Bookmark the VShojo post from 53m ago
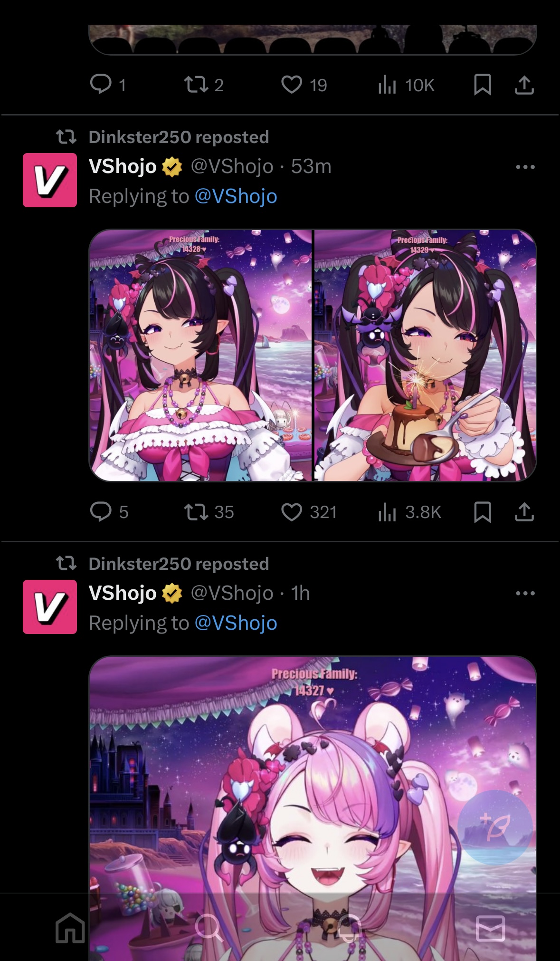Screen dimensions: 560x961 [x=483, y=512]
